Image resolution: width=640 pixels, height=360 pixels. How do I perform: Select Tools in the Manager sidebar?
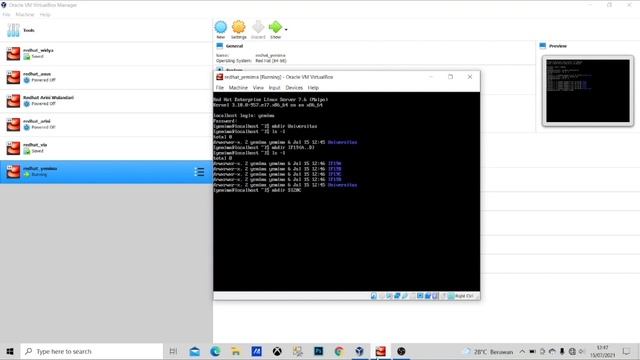click(106, 30)
